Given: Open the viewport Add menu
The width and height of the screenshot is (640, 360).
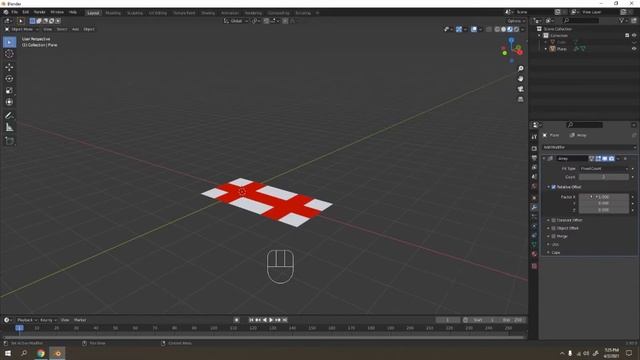Looking at the screenshot, I should coord(75,29).
